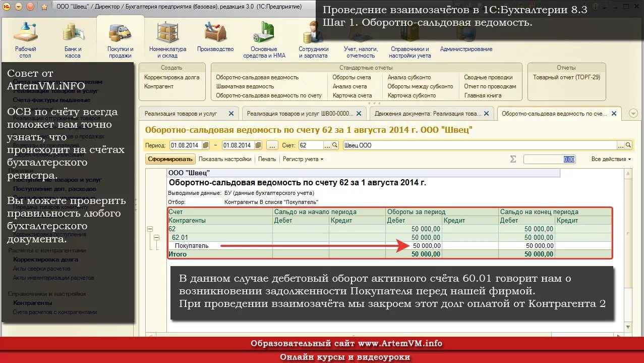Click the sum field showing 0,00

(x=549, y=159)
